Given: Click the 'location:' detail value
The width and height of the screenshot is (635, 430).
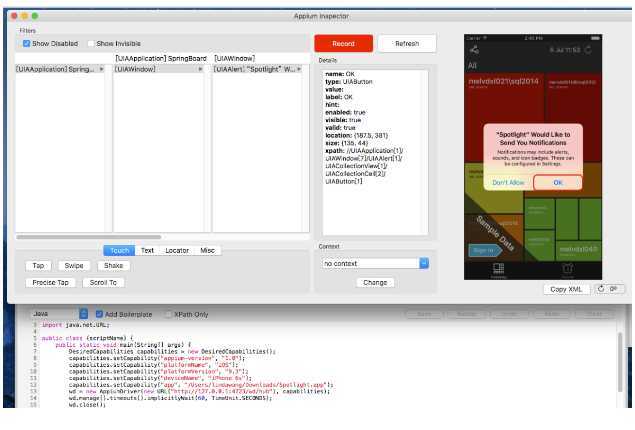Looking at the screenshot, I should point(371,136).
